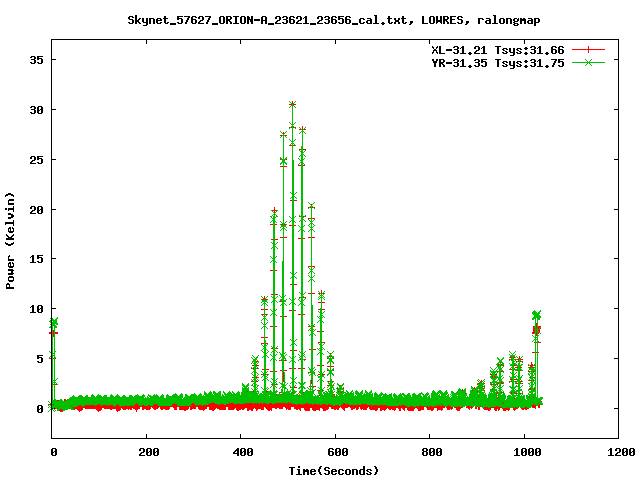Viewport: 640px width, 480px height.
Task: Click the y-axis tick label 10
Action: pos(36,309)
